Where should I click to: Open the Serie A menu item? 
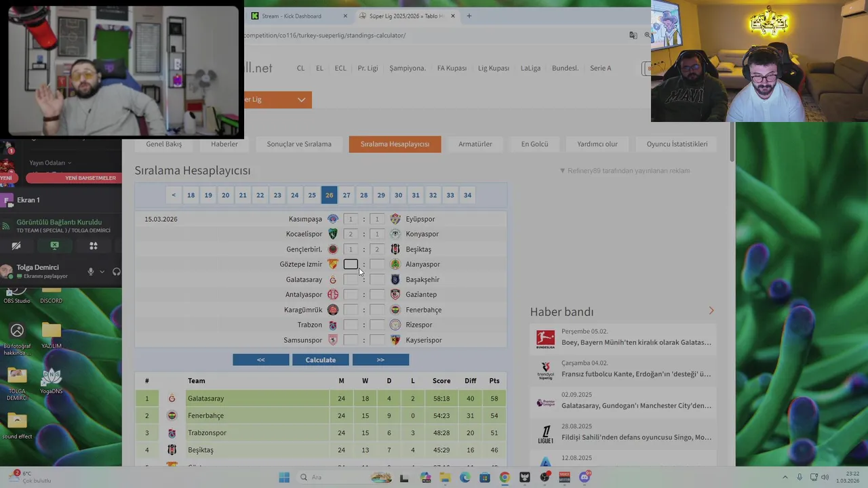pos(600,68)
